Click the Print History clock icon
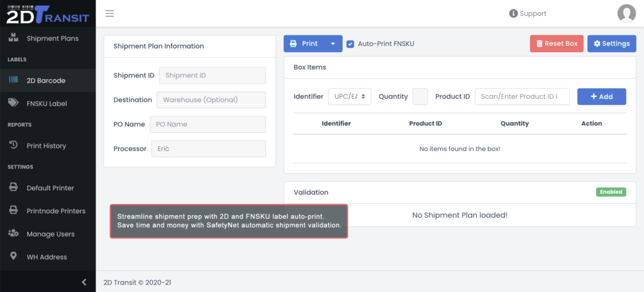Screen dimensions: 644x292 click(x=13, y=145)
